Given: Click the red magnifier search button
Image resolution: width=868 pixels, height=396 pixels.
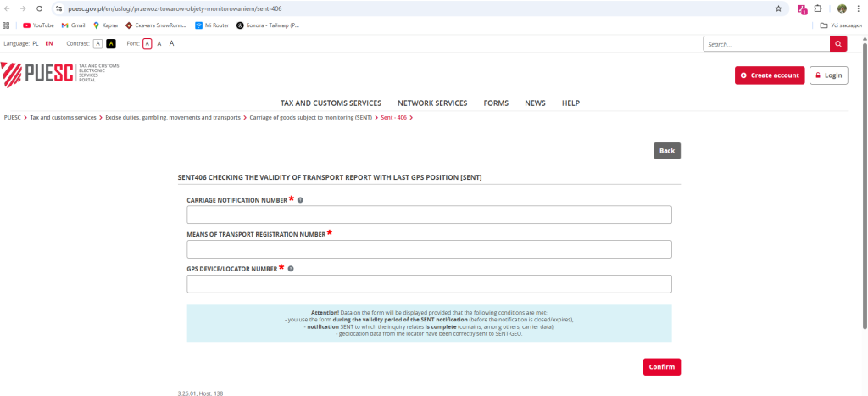Looking at the screenshot, I should click(x=838, y=44).
